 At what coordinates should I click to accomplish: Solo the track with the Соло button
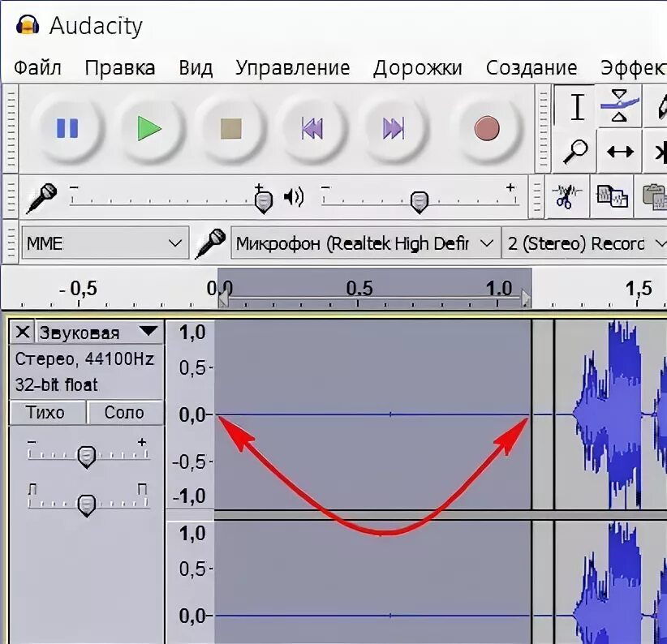(126, 412)
